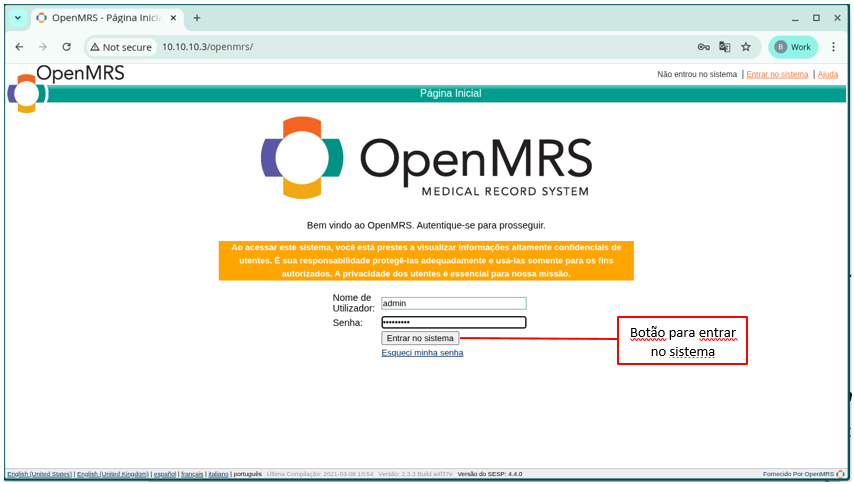
Task: Click the browser back arrow
Action: coord(19,47)
